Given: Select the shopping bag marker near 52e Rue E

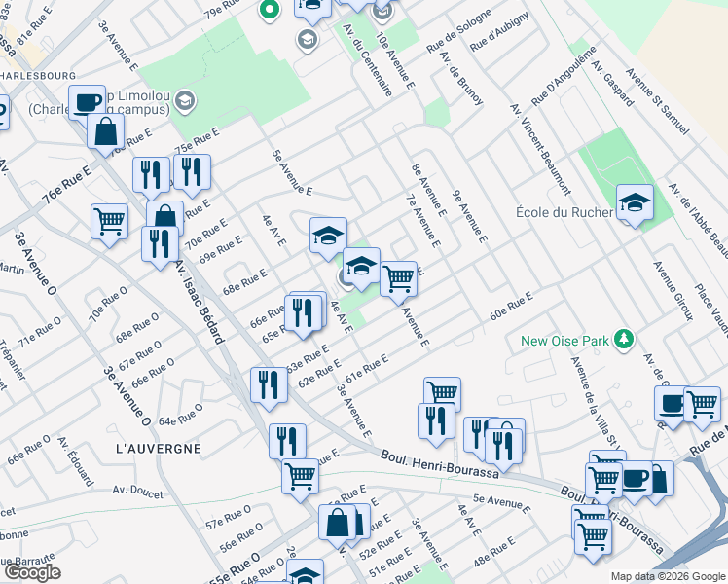Looking at the screenshot, I should (x=337, y=523).
